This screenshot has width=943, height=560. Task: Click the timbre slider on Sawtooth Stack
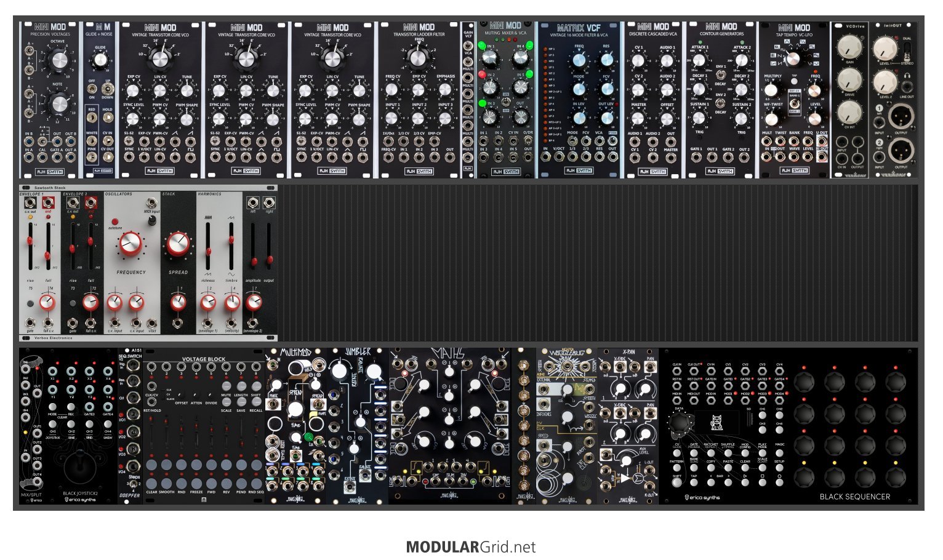point(231,246)
